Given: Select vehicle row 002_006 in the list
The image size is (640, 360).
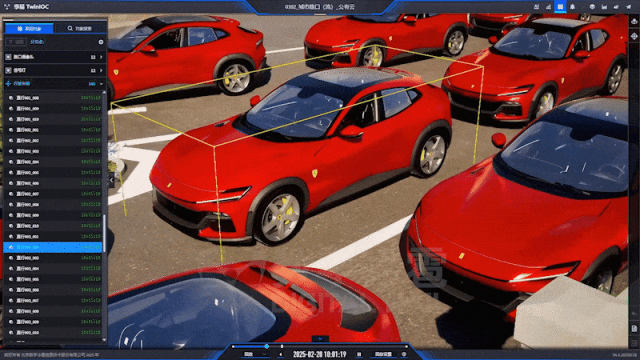Looking at the screenshot, I should coord(53,183).
